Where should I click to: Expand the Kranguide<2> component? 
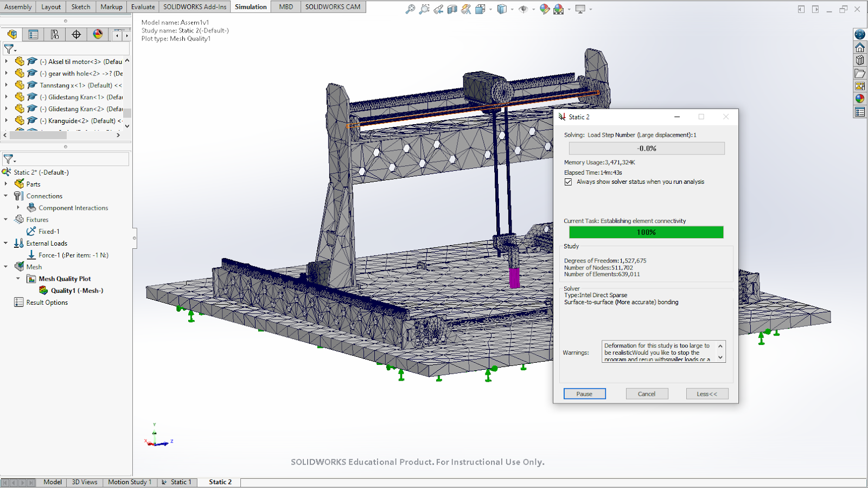(x=7, y=120)
